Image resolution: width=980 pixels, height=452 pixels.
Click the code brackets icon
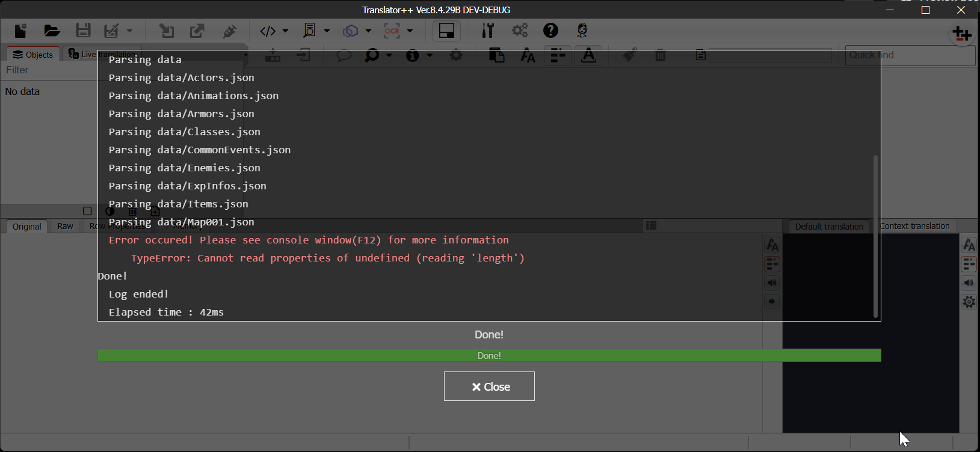tap(268, 31)
